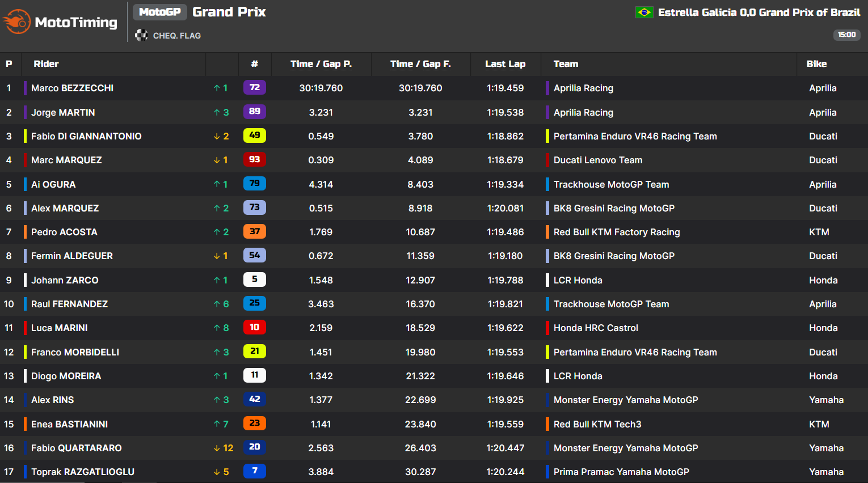Click Bezzecchi's number 72 badge
The height and width of the screenshot is (483, 868).
254,88
